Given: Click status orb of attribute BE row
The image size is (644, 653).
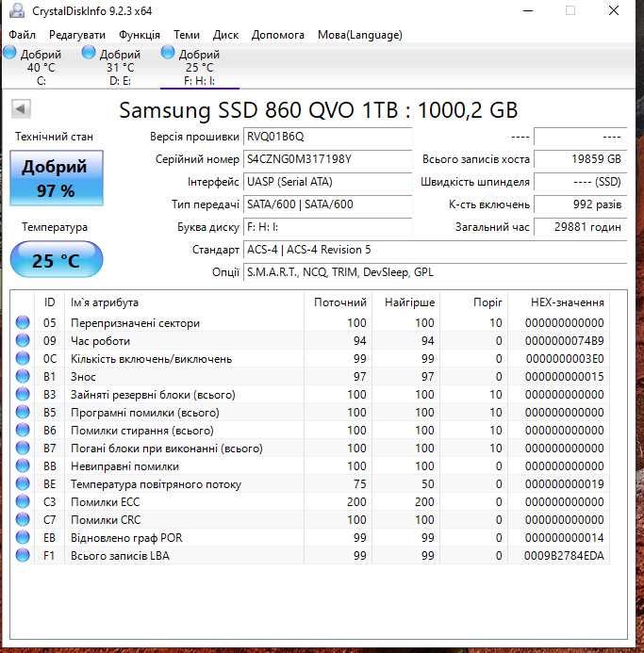Looking at the screenshot, I should pos(23,483).
